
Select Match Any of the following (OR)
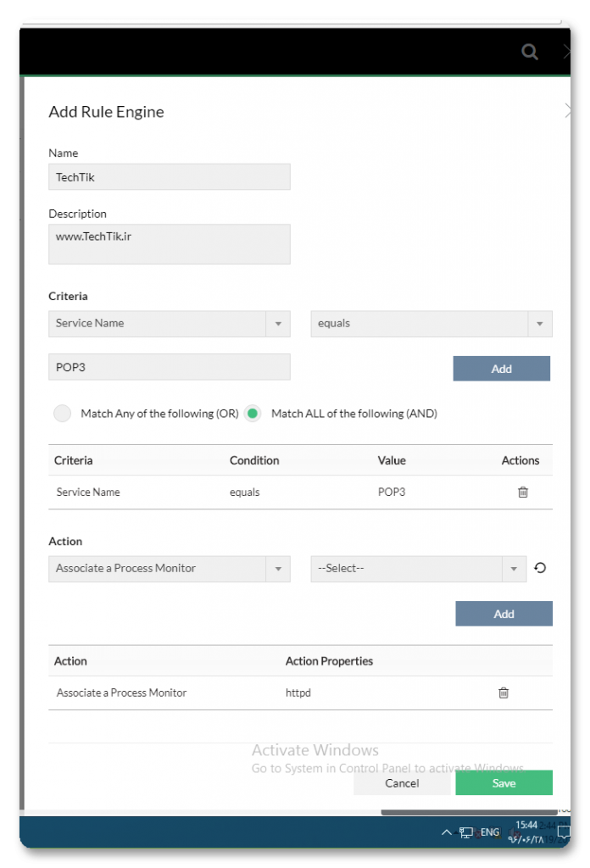coord(62,413)
